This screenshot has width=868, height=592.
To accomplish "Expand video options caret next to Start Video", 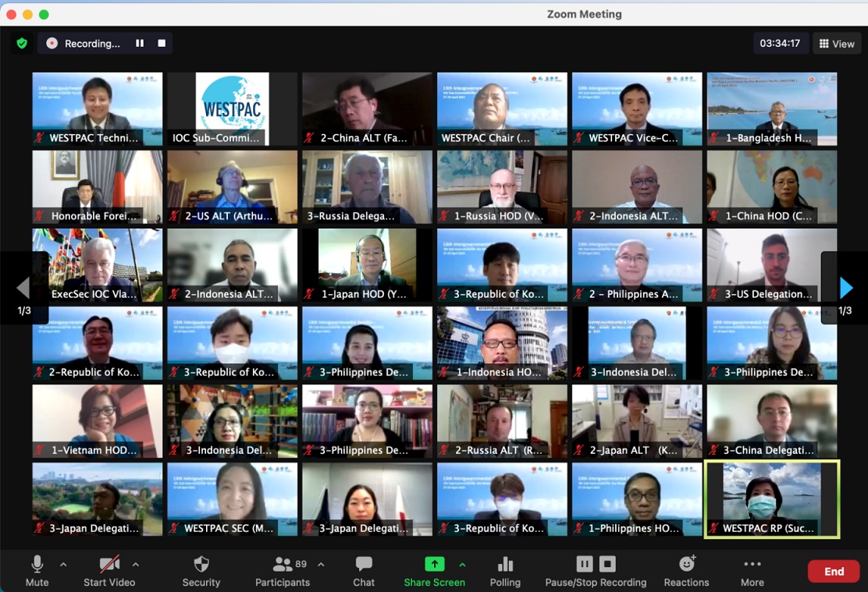I will [x=136, y=565].
